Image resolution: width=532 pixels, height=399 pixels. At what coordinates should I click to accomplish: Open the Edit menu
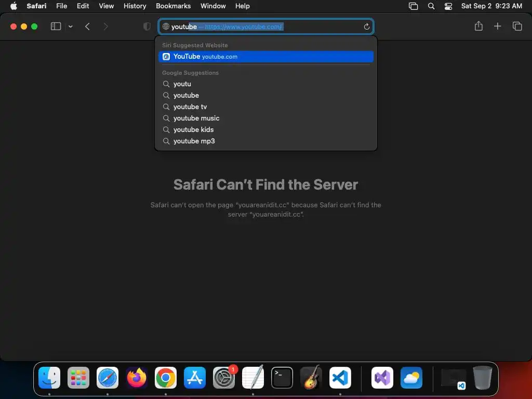pos(83,6)
